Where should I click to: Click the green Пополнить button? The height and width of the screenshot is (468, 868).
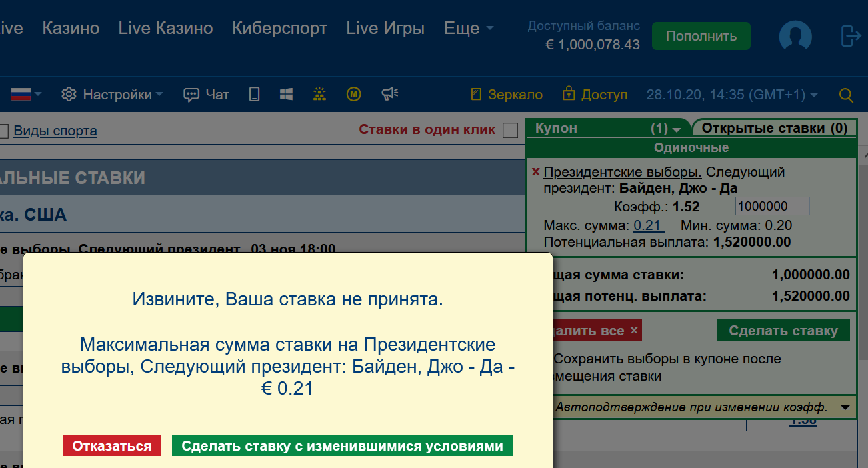(x=701, y=36)
